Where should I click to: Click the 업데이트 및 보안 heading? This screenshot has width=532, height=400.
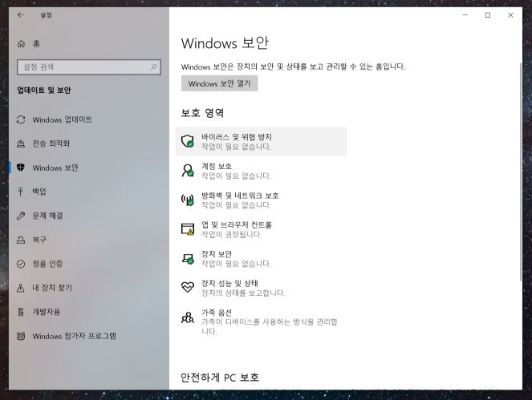44,90
